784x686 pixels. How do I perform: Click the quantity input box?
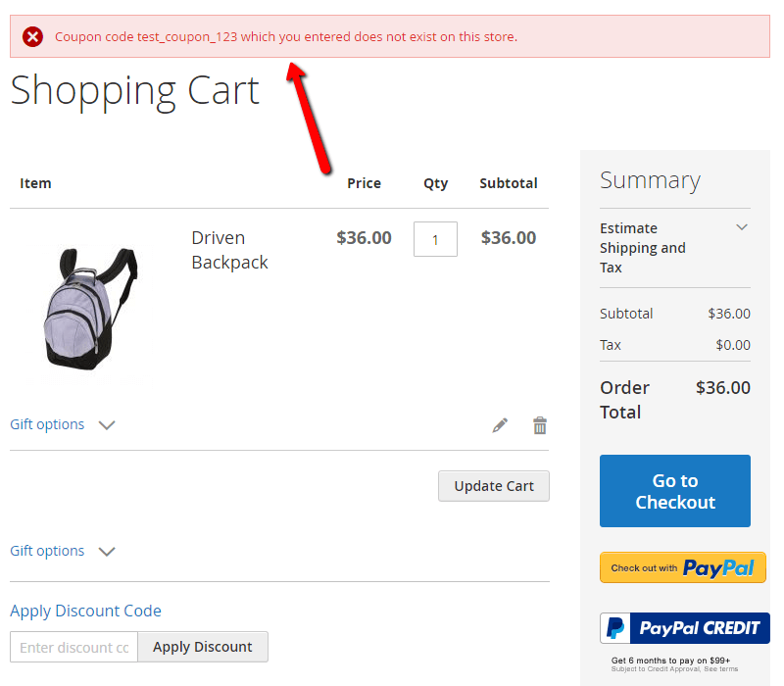[x=435, y=239]
